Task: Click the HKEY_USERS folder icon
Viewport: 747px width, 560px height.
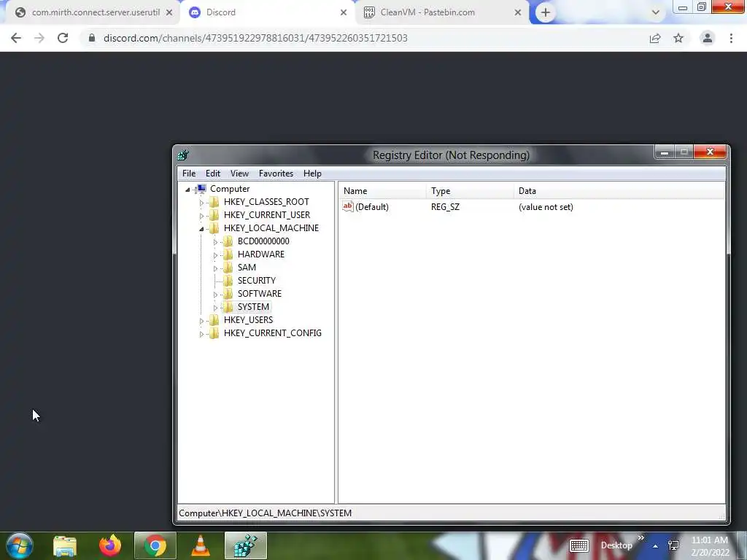Action: (x=214, y=320)
